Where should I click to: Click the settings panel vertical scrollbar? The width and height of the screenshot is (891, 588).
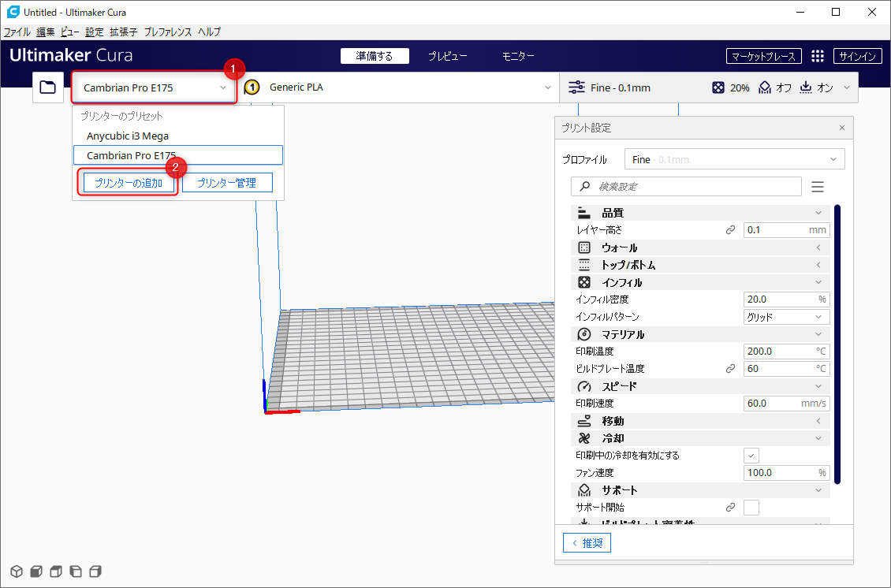tap(837, 344)
